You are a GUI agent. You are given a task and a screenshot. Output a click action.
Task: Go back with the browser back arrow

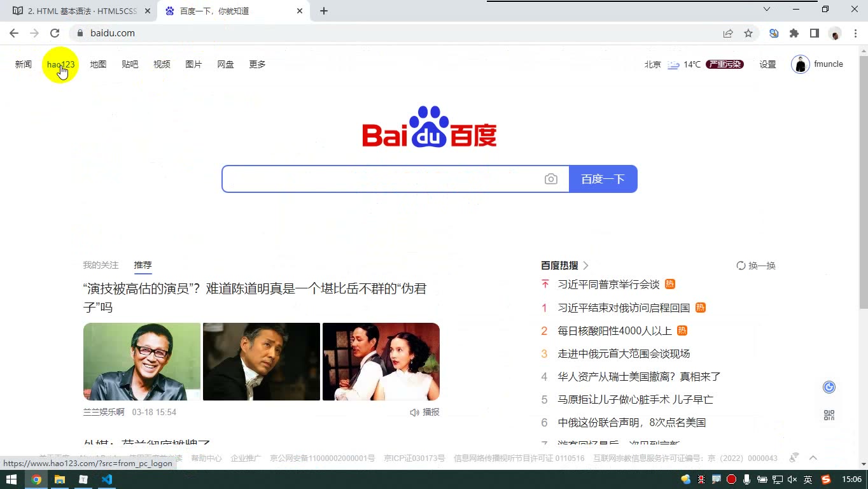tap(14, 33)
